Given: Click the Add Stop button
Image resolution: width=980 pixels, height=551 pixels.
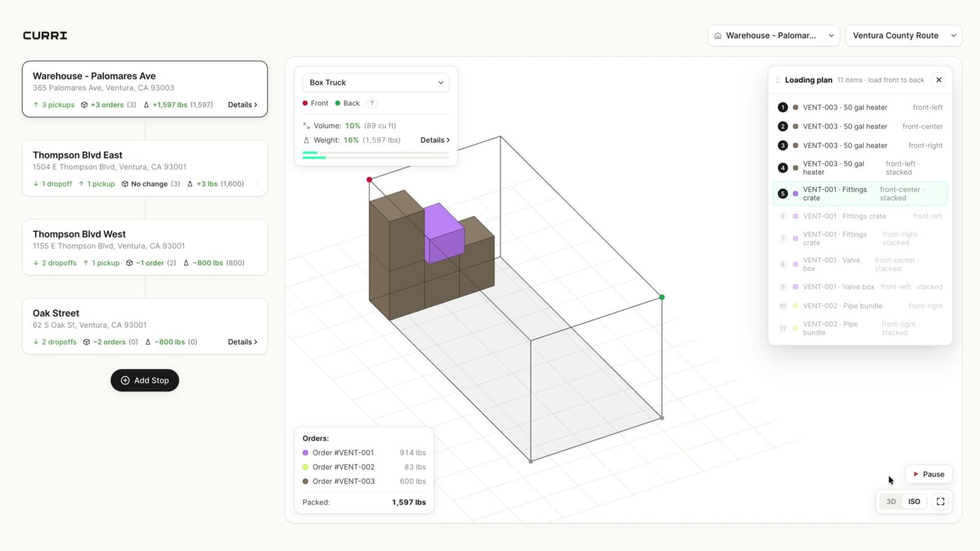Looking at the screenshot, I should click(145, 380).
